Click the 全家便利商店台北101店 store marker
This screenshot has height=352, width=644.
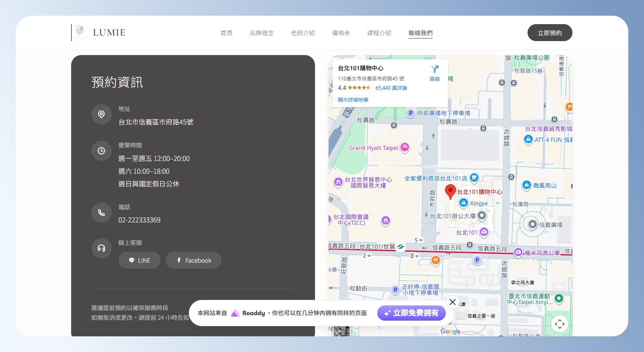pyautogui.click(x=474, y=178)
